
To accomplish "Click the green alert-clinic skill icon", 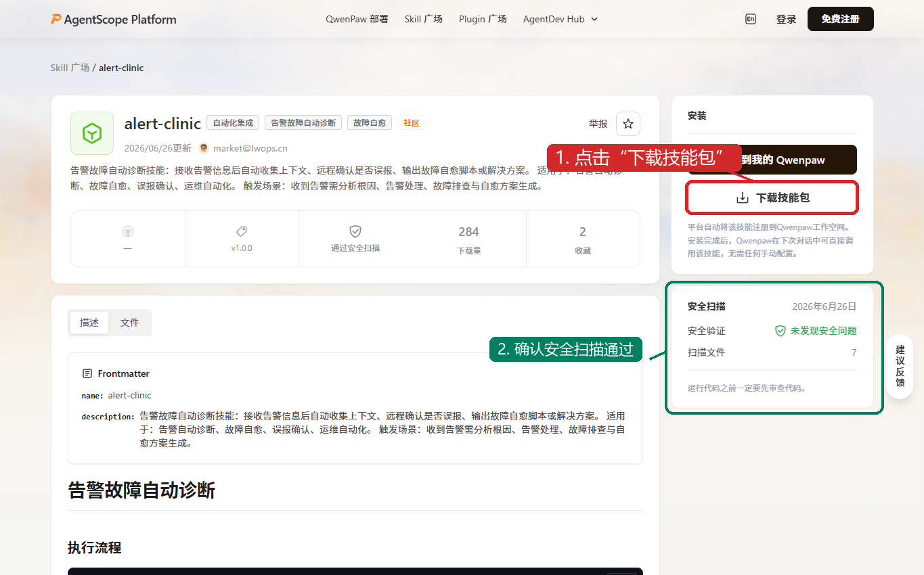I will [92, 133].
